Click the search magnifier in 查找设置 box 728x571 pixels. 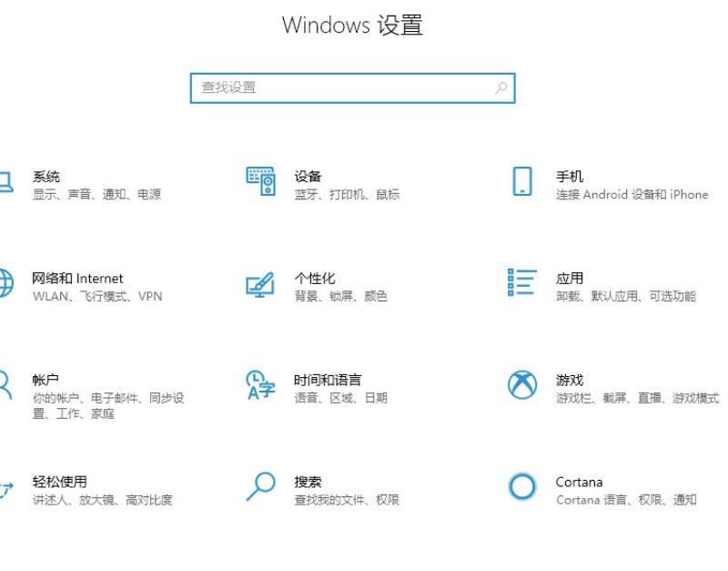tap(501, 87)
